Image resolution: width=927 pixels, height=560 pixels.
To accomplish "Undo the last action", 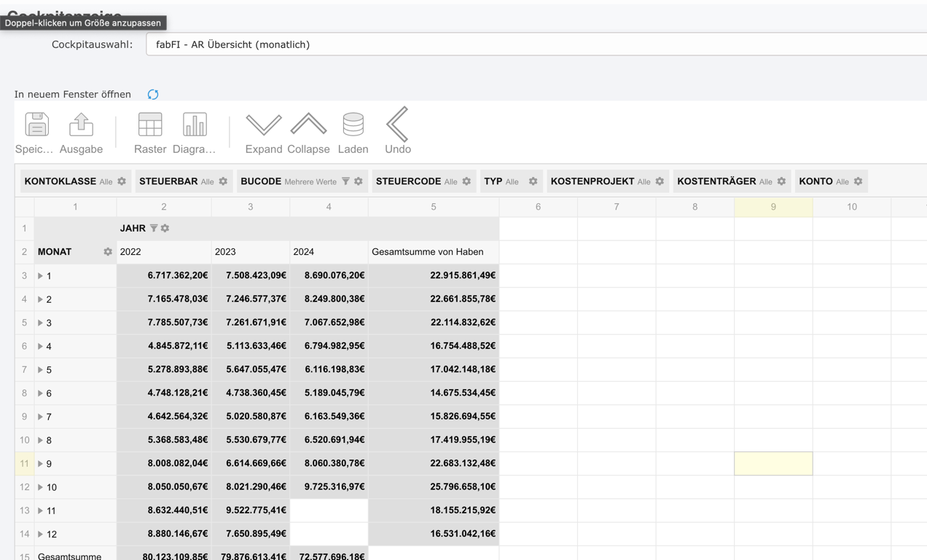I will coord(397,125).
